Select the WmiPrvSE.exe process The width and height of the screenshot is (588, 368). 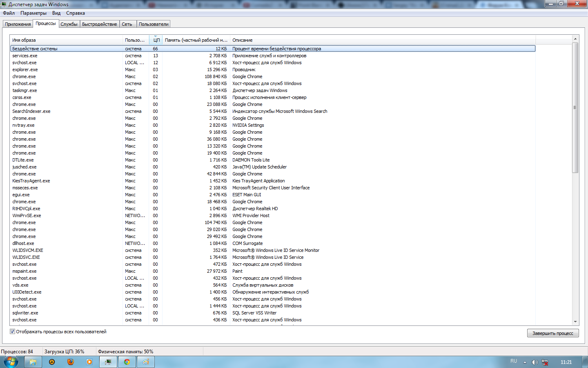pyautogui.click(x=273, y=215)
